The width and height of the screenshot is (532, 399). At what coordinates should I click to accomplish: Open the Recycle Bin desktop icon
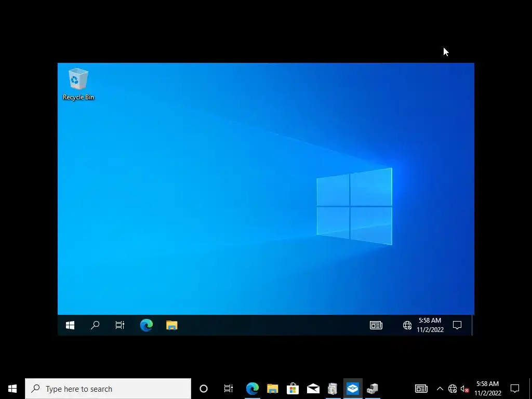[78, 84]
